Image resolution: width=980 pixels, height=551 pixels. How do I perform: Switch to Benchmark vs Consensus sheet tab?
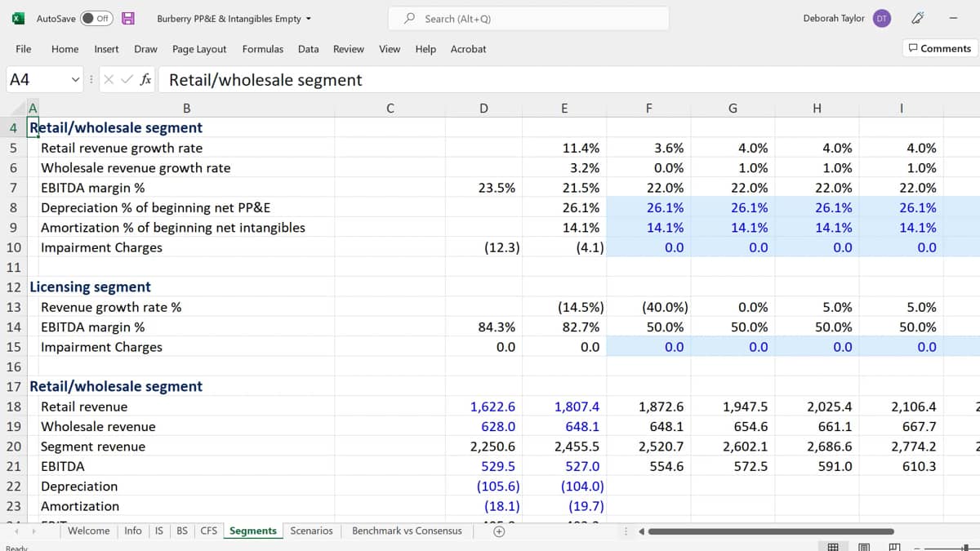pyautogui.click(x=407, y=531)
